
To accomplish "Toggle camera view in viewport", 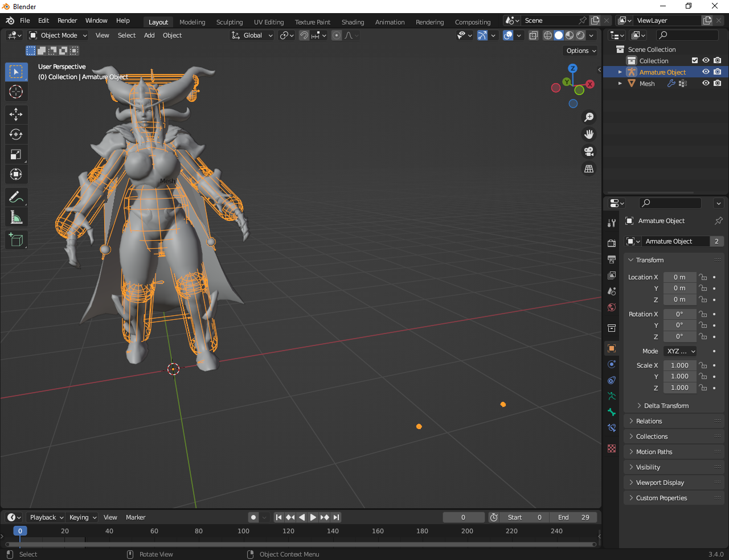I will [589, 151].
